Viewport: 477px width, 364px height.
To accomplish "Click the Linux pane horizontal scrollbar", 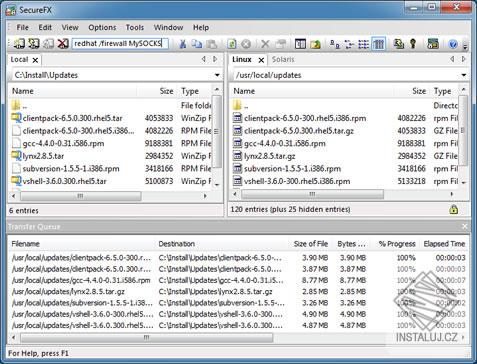I will click(x=312, y=194).
